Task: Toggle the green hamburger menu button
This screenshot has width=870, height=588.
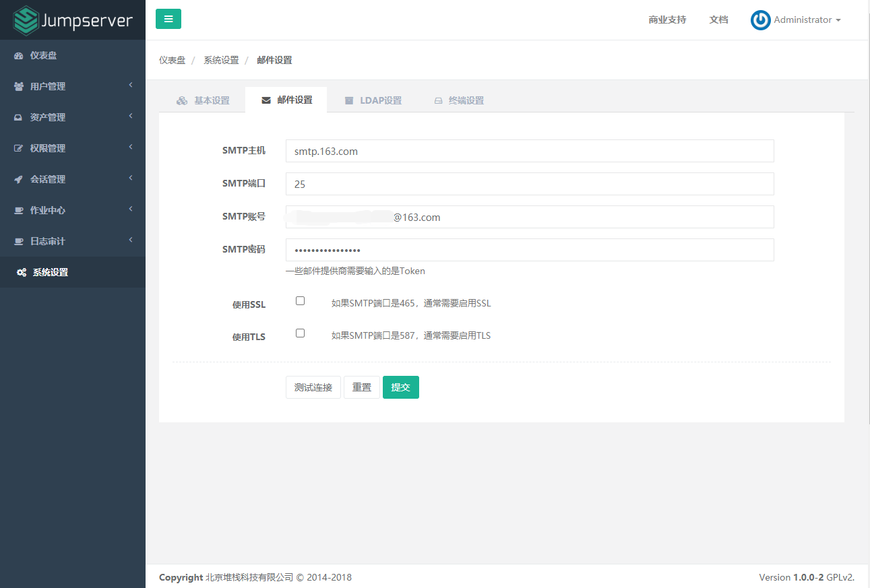Action: (x=168, y=19)
